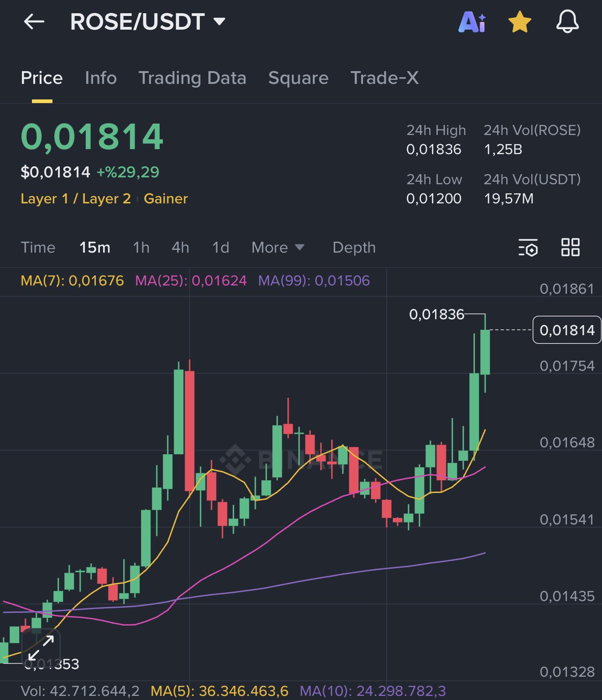Screen dimensions: 602x700
Task: Tap the Layer 1 / Layer 2 tag
Action: click(76, 199)
